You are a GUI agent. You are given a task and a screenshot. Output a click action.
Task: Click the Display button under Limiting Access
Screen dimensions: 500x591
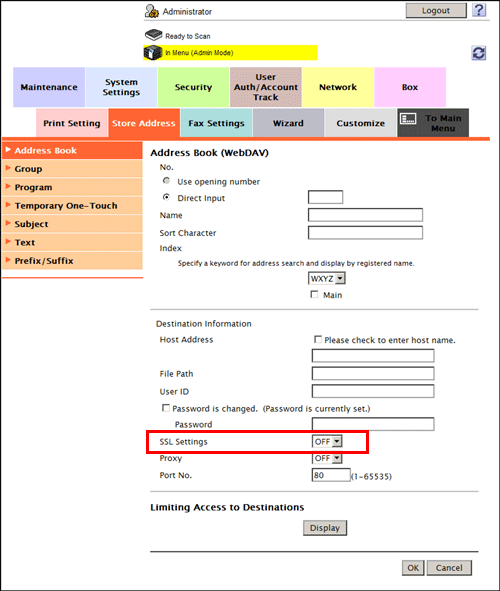pos(325,528)
